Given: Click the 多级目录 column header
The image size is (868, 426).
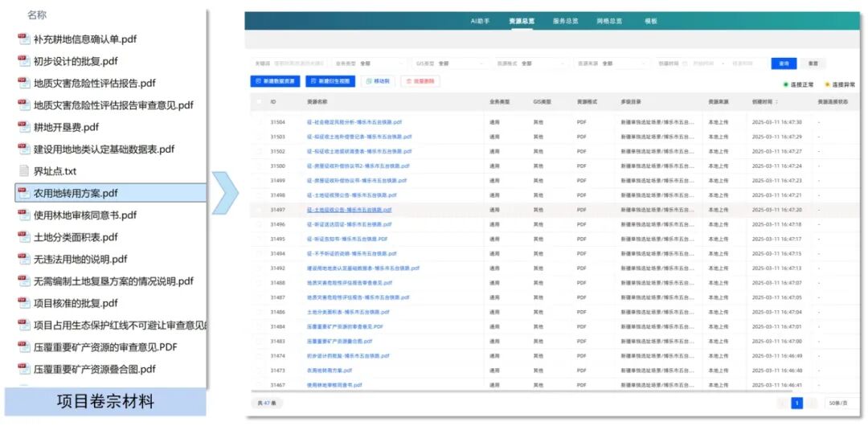Looking at the screenshot, I should [x=631, y=102].
